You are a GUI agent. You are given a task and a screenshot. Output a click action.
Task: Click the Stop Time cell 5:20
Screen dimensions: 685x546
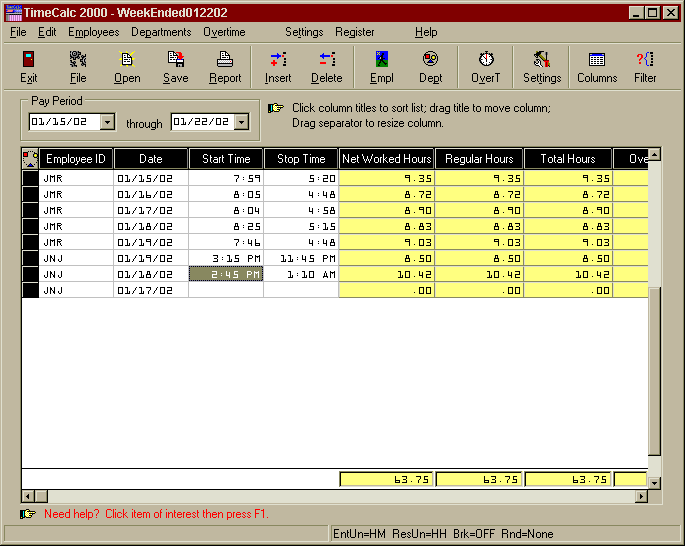pos(301,178)
